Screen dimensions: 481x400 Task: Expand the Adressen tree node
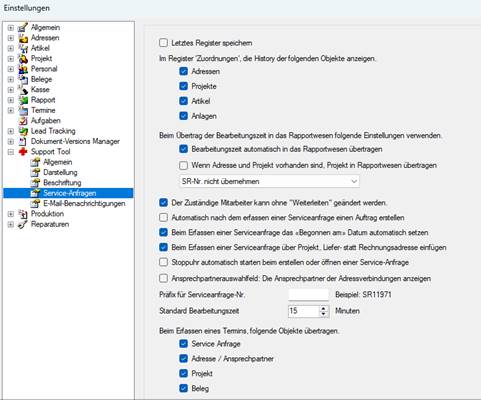pos(11,38)
